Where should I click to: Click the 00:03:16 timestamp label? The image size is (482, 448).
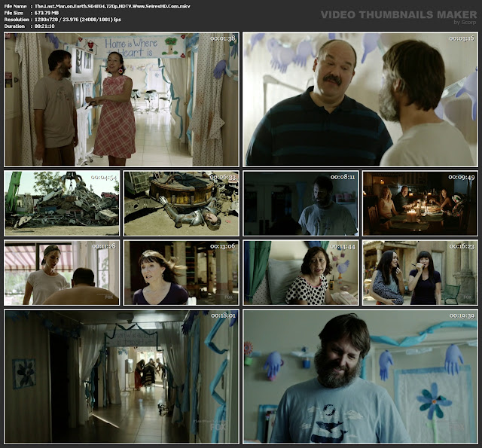pyautogui.click(x=462, y=38)
